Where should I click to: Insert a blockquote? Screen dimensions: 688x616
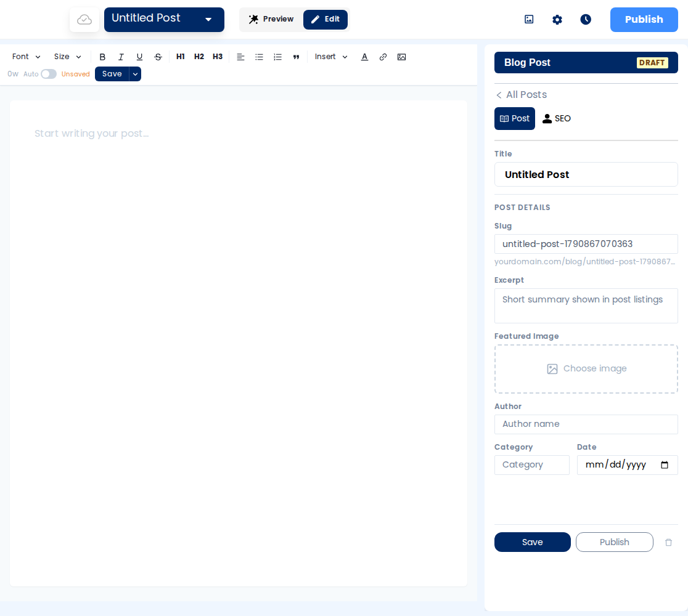click(x=296, y=57)
